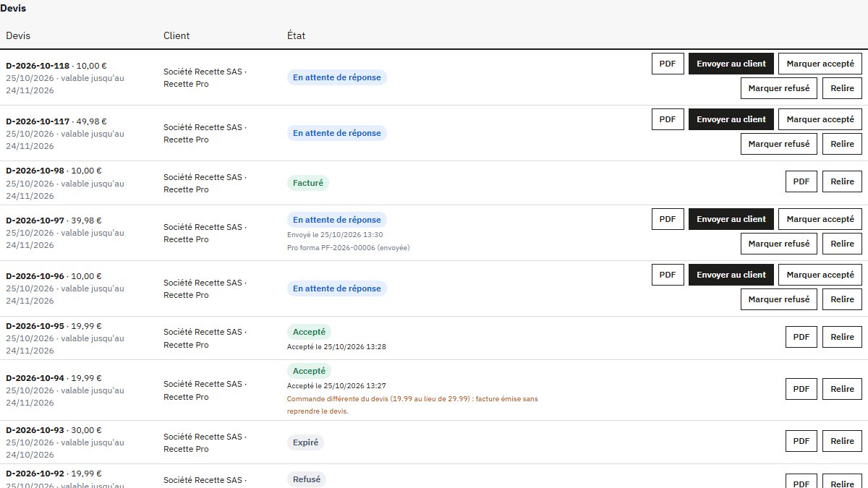Click Relire on quote D-2026-10-98

(842, 181)
